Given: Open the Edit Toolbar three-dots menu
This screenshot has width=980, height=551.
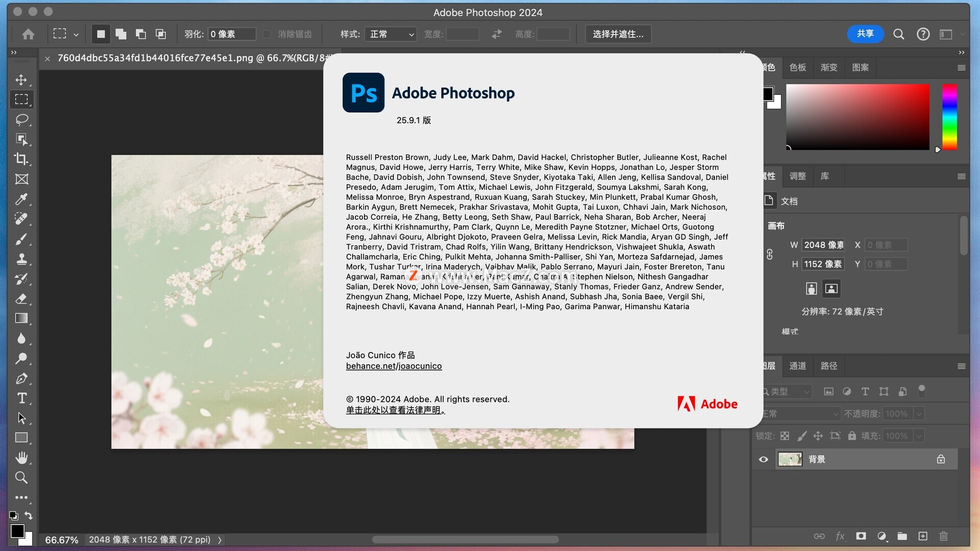Looking at the screenshot, I should [x=21, y=497].
